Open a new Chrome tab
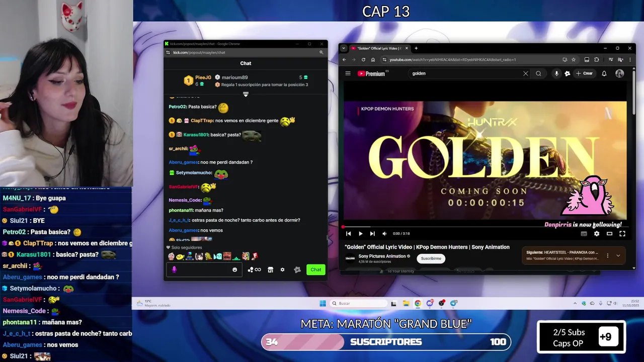The width and height of the screenshot is (644, 362). pyautogui.click(x=416, y=48)
